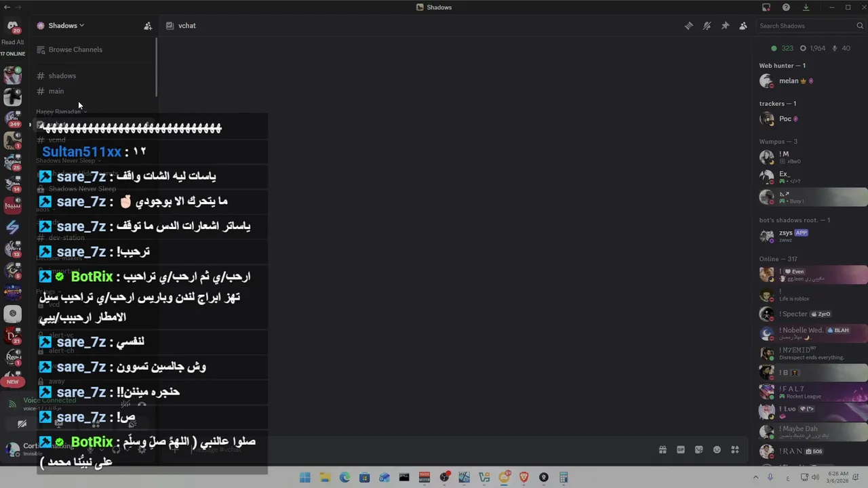Click channel list scrollbar
Image resolution: width=868 pixels, height=488 pixels.
156,66
